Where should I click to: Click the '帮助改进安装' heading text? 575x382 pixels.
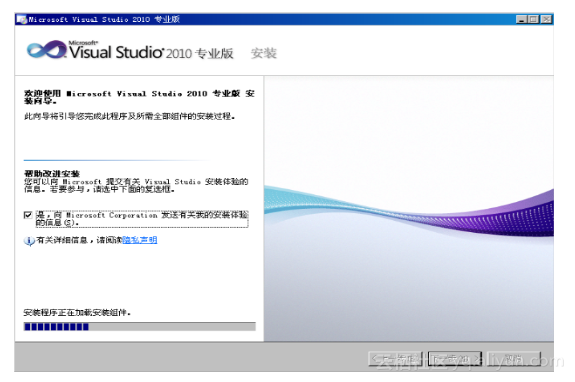(x=52, y=173)
